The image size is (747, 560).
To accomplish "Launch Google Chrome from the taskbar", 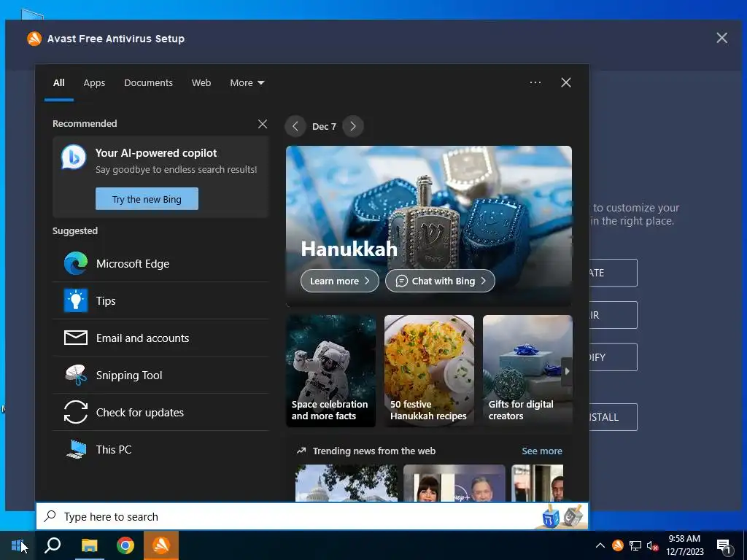I will click(x=125, y=545).
